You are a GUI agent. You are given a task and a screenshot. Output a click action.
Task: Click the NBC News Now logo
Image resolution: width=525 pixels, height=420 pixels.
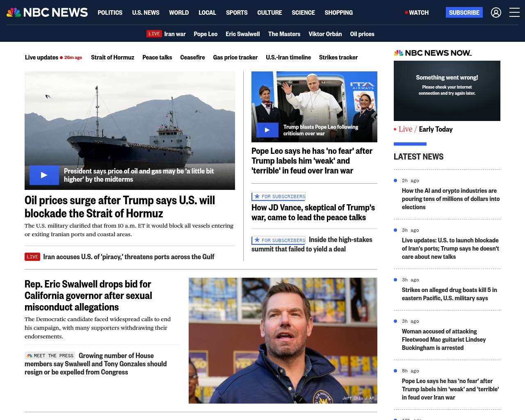(433, 53)
